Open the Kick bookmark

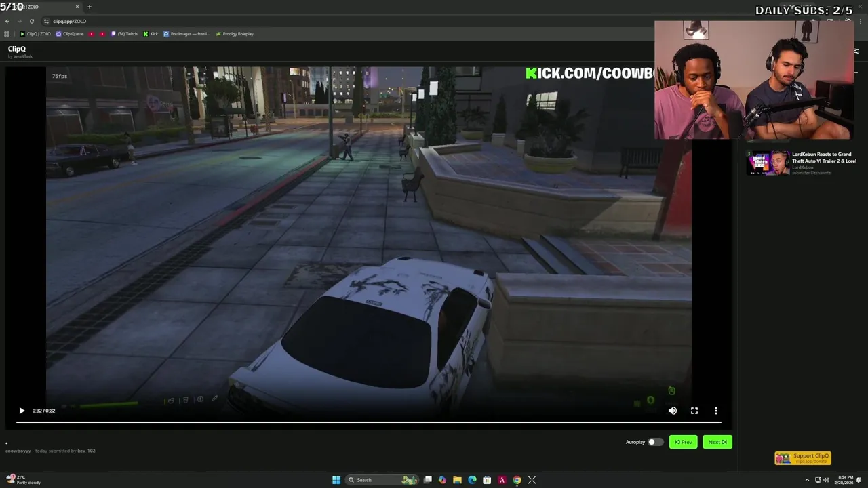pyautogui.click(x=151, y=34)
